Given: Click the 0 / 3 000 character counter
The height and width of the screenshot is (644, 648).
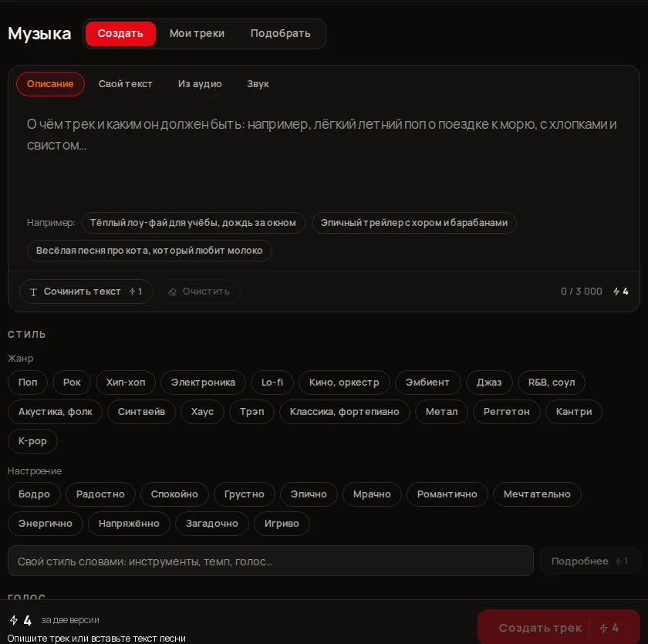Looking at the screenshot, I should coord(581,292).
